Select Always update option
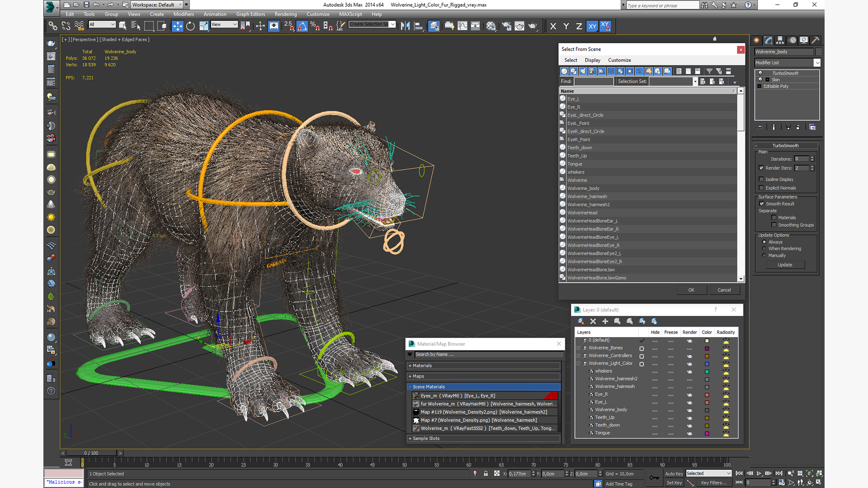This screenshot has width=868, height=488. coord(764,242)
